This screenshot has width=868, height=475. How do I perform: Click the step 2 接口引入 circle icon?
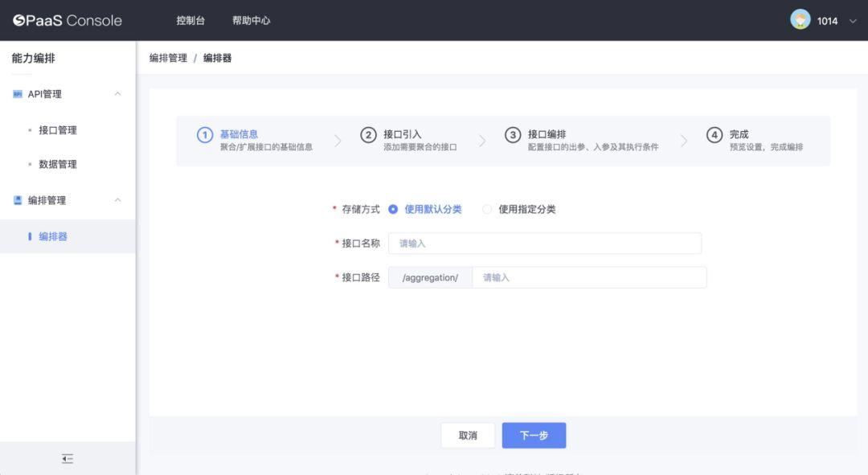click(367, 135)
